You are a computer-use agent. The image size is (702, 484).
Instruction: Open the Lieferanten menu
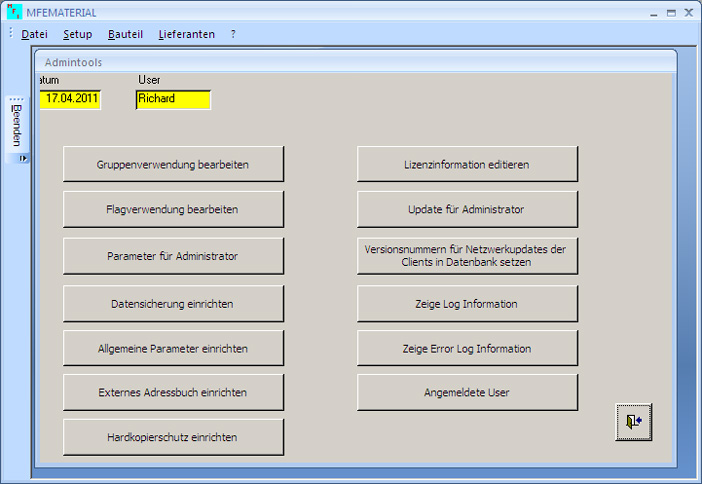click(x=187, y=34)
